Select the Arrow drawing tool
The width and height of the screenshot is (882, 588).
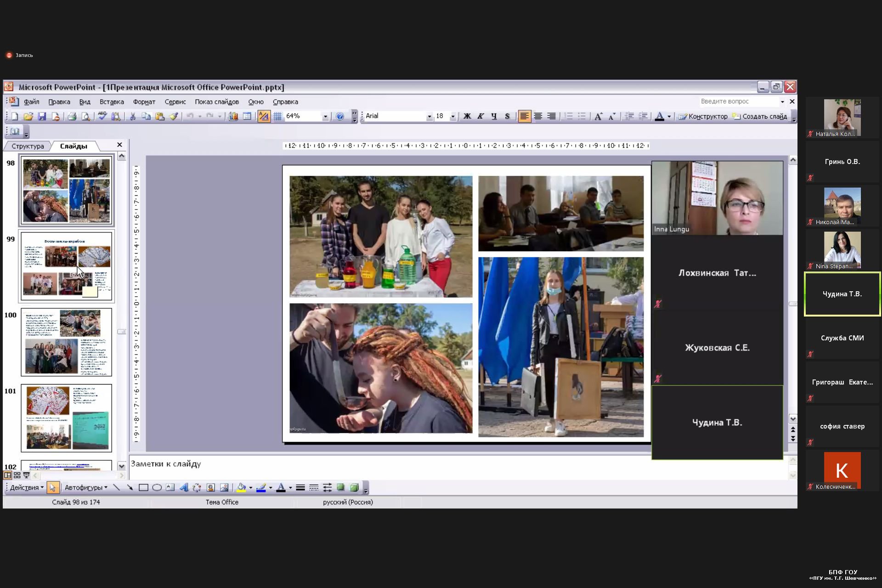tap(130, 488)
